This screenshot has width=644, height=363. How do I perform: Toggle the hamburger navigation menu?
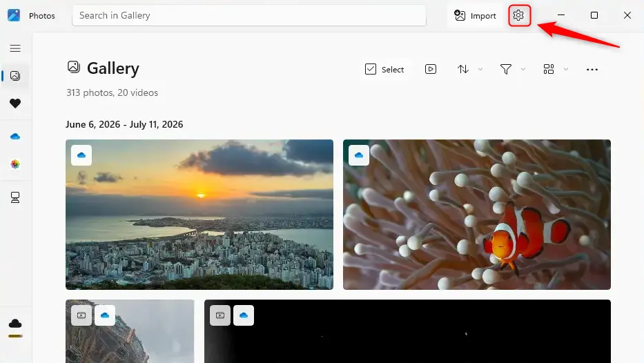(x=15, y=48)
